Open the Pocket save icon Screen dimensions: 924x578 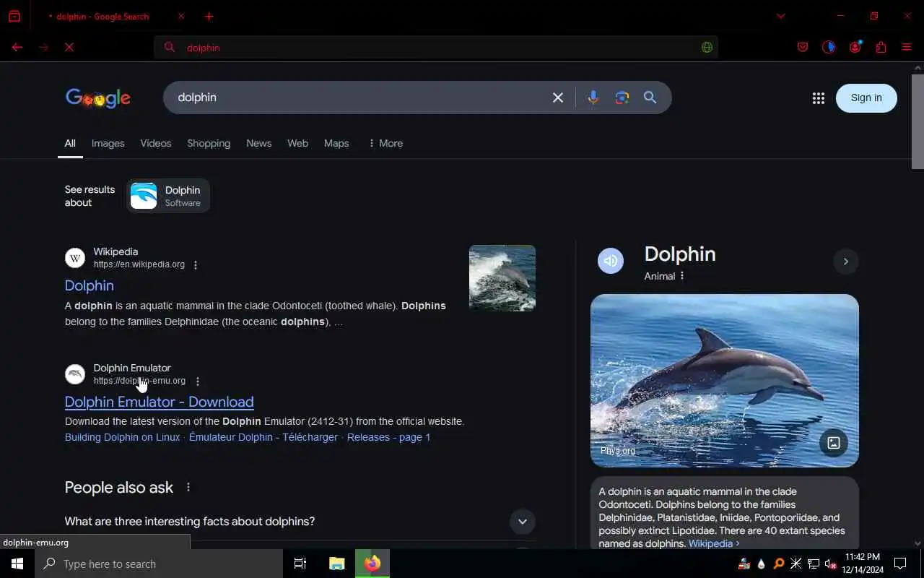coord(803,47)
